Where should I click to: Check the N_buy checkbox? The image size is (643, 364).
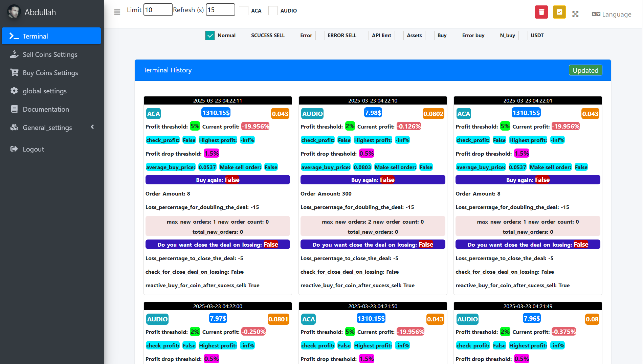pos(492,35)
